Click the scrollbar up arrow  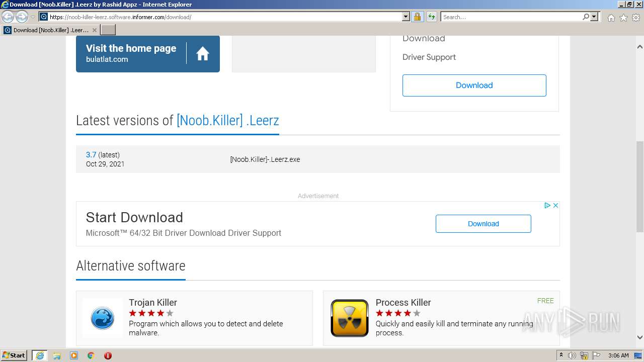(640, 47)
